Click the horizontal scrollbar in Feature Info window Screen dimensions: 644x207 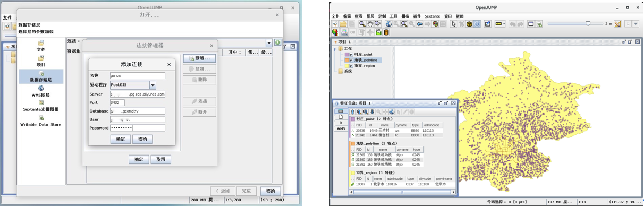[x=402, y=192]
